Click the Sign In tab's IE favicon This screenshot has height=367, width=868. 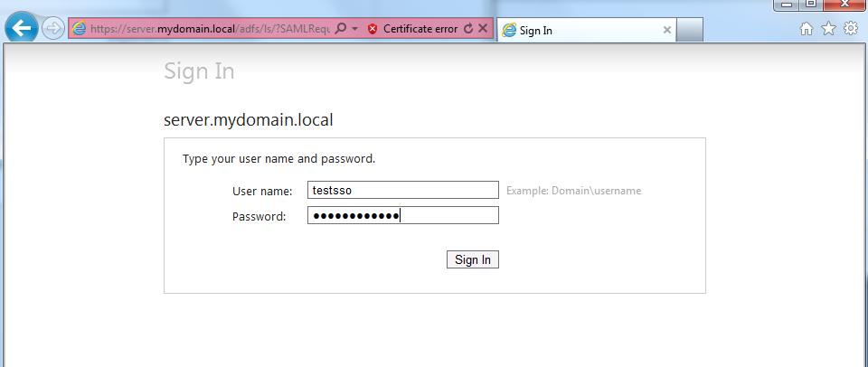pyautogui.click(x=509, y=31)
